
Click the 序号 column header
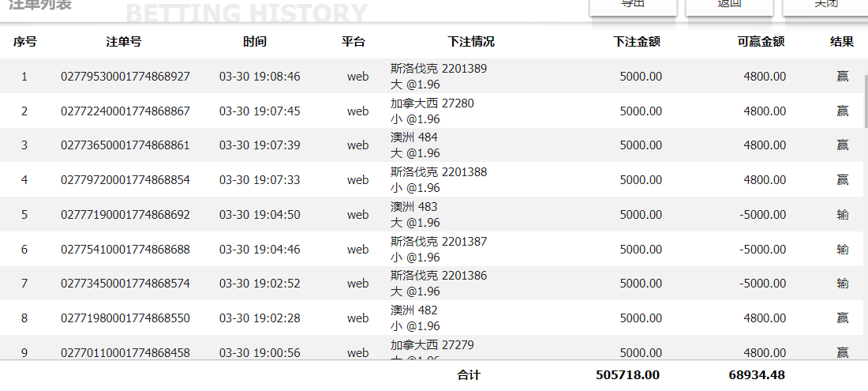(24, 42)
